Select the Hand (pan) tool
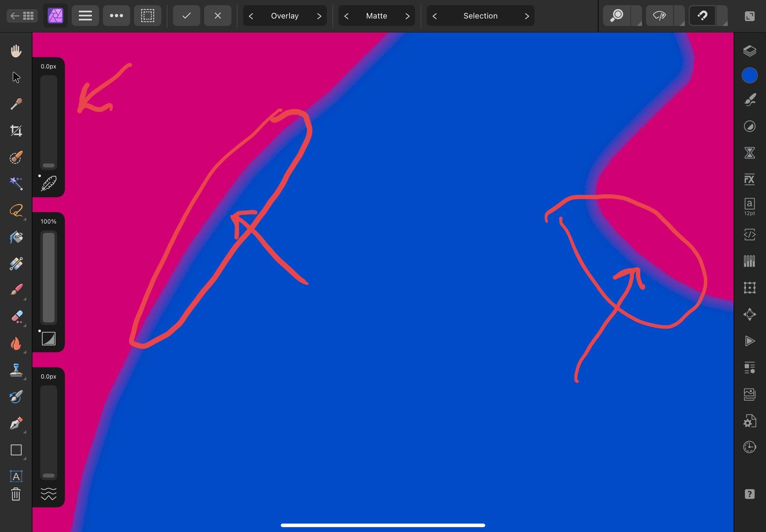Screen dimensions: 766x532 pyautogui.click(x=16, y=51)
